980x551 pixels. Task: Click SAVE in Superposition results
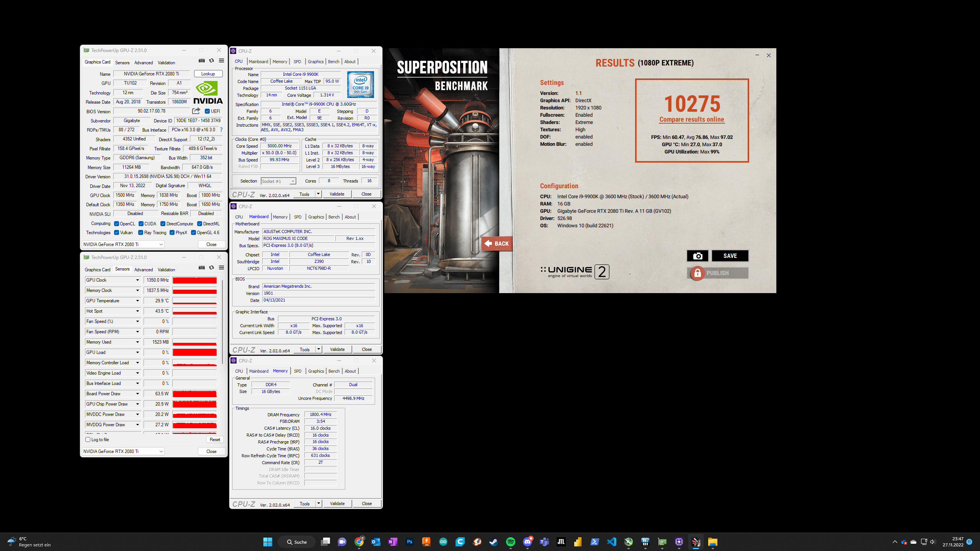pyautogui.click(x=730, y=256)
